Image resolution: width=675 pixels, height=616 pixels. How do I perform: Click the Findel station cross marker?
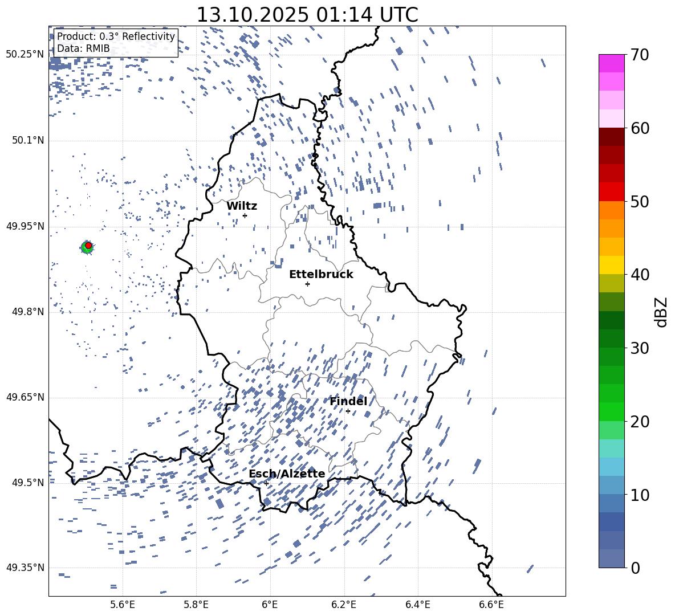(x=348, y=411)
